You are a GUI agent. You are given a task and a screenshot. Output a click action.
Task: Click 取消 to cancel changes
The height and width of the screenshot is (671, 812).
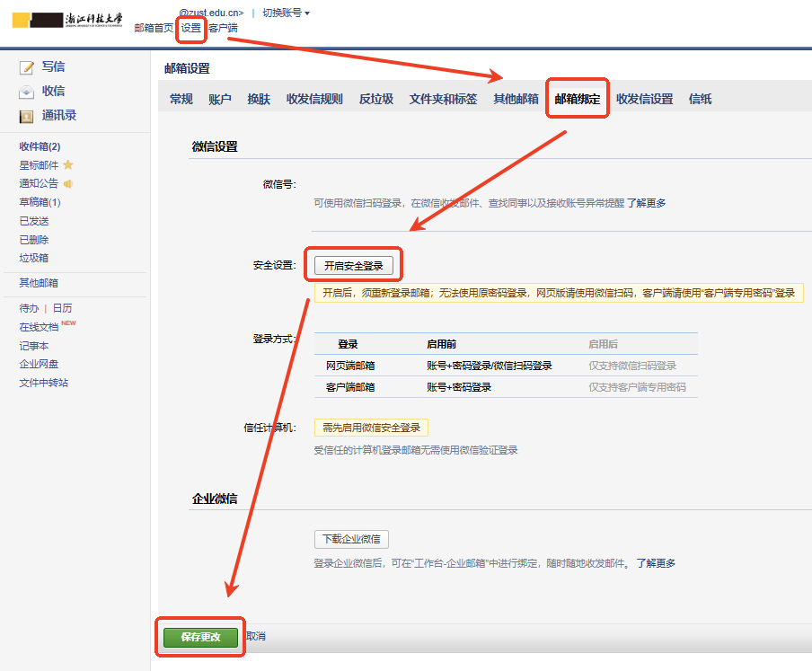coord(256,637)
